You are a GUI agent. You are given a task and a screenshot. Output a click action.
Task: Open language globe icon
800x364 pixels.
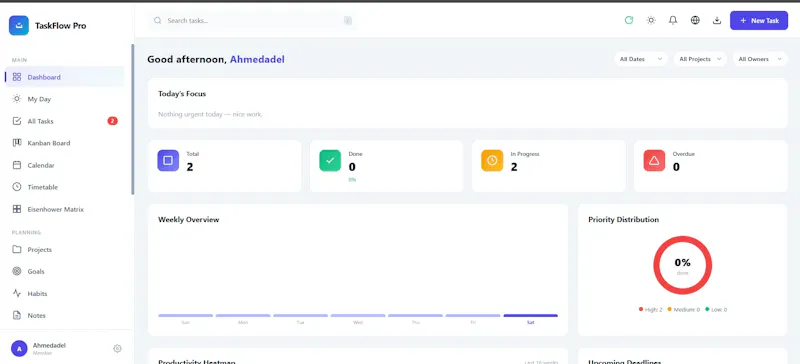[695, 20]
